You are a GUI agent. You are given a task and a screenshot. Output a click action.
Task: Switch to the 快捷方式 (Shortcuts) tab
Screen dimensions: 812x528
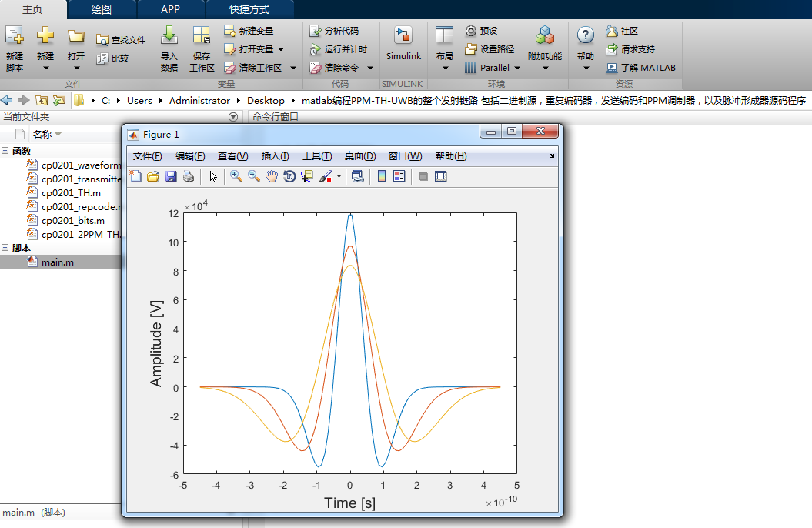249,9
